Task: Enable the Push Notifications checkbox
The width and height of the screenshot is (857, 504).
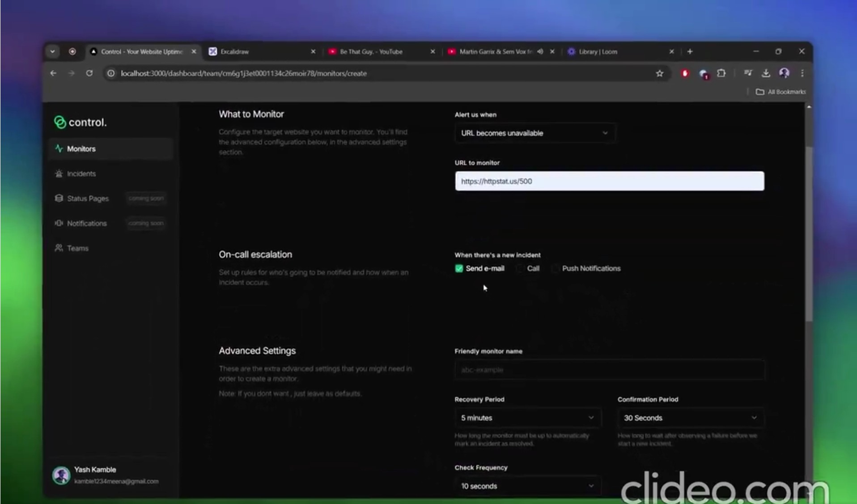Action: click(555, 268)
